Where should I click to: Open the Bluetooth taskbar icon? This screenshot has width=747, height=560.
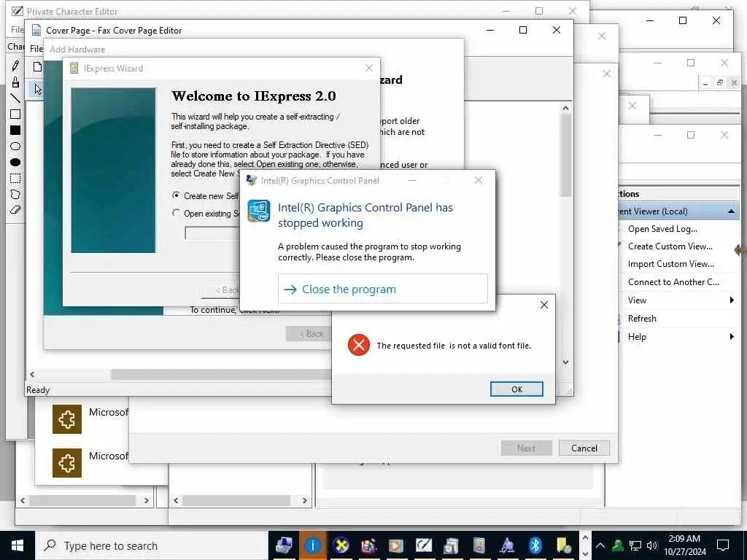(535, 545)
